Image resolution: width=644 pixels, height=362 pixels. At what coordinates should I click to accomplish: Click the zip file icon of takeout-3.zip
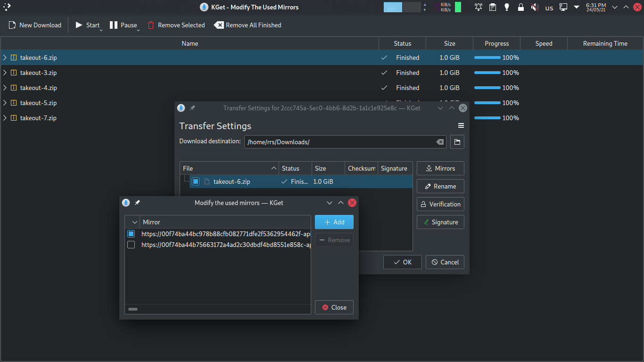pos(14,73)
